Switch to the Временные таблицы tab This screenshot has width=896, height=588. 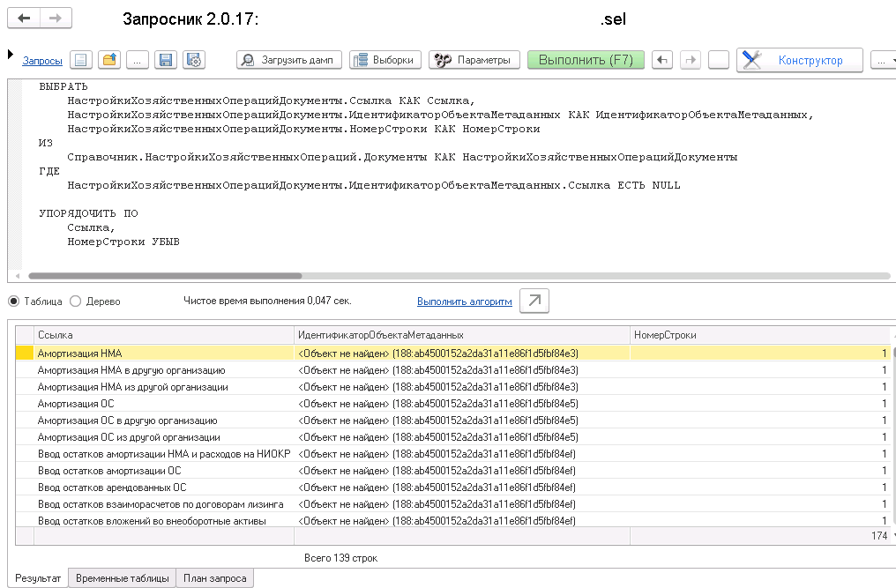click(x=123, y=578)
